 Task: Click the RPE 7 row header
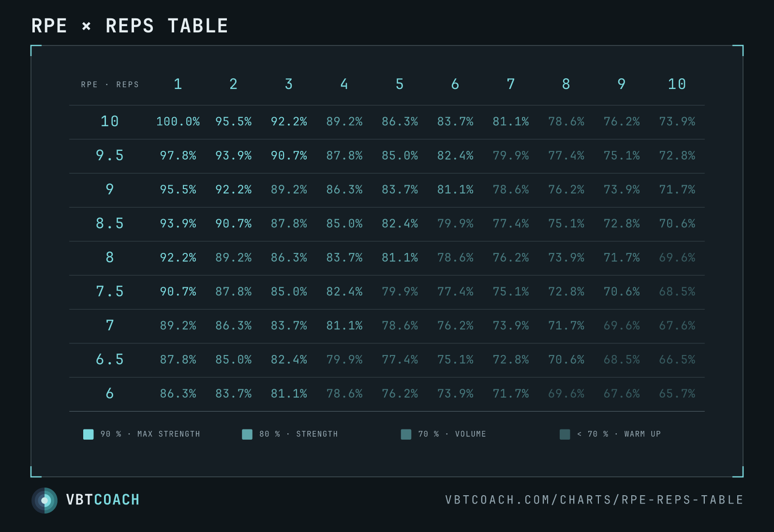coord(110,325)
